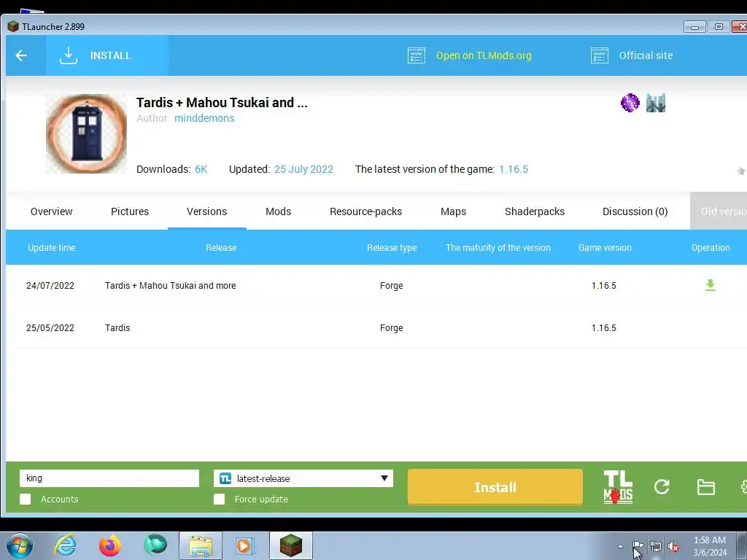Screen dimensions: 747x560
Task: Click the INSTALL download button in header
Action: [107, 55]
